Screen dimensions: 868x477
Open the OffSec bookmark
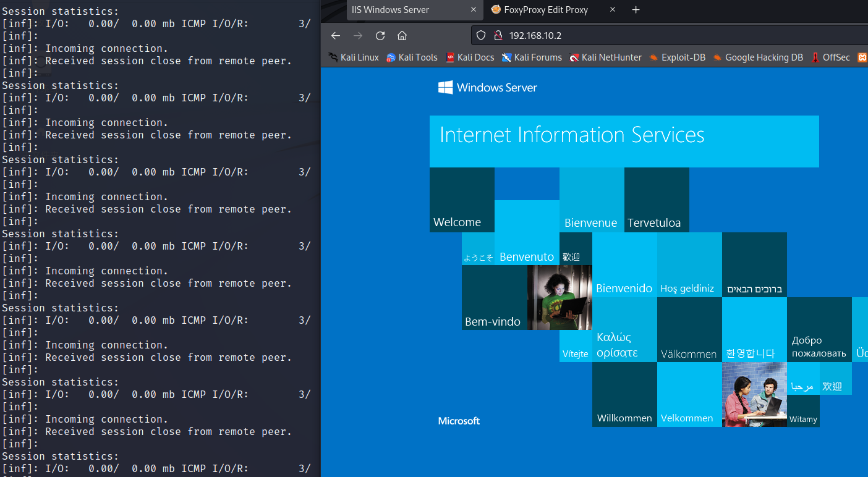click(830, 57)
